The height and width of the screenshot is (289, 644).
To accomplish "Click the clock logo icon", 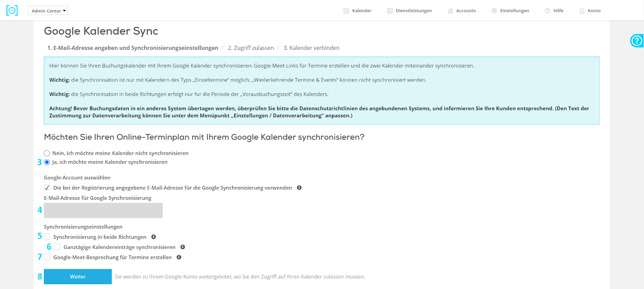I will pyautogui.click(x=12, y=10).
